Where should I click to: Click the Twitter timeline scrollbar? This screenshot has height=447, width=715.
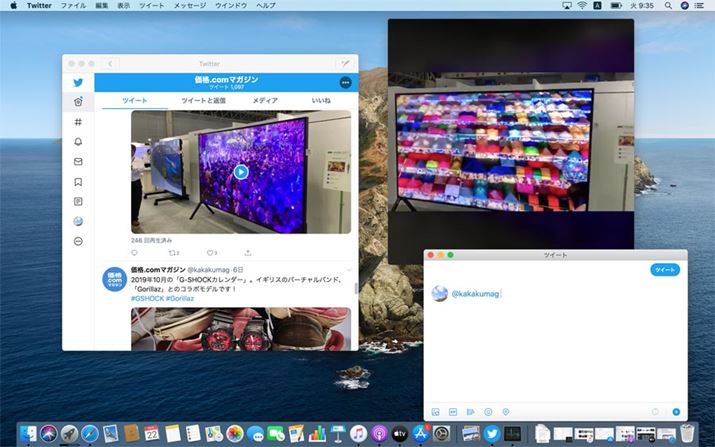356,288
